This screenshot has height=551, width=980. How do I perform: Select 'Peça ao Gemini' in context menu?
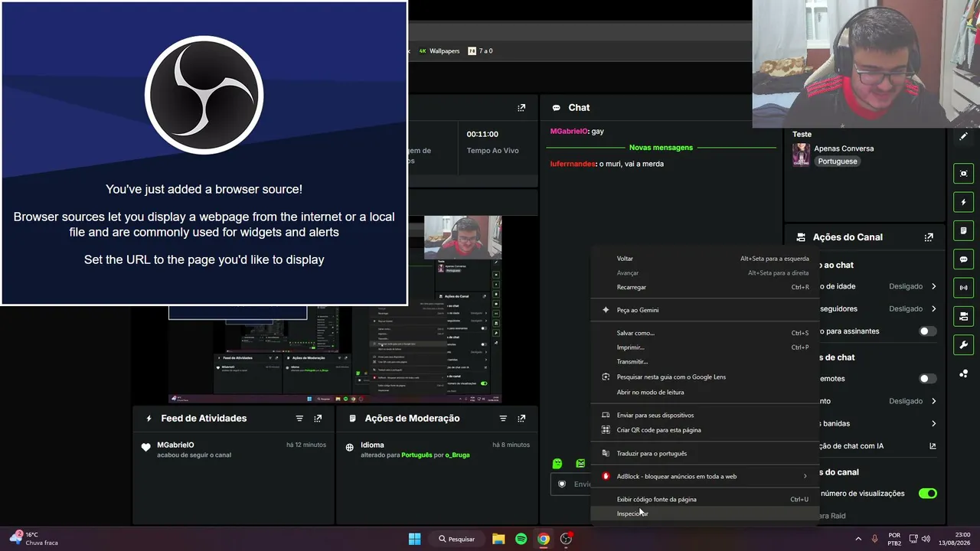[x=704, y=310]
